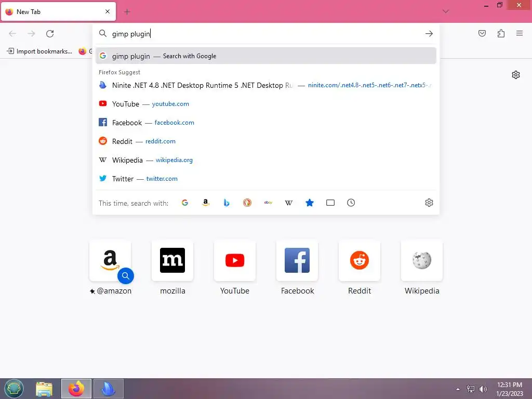Image resolution: width=532 pixels, height=399 pixels.
Task: Expand the list all tabs chevron
Action: click(x=446, y=11)
